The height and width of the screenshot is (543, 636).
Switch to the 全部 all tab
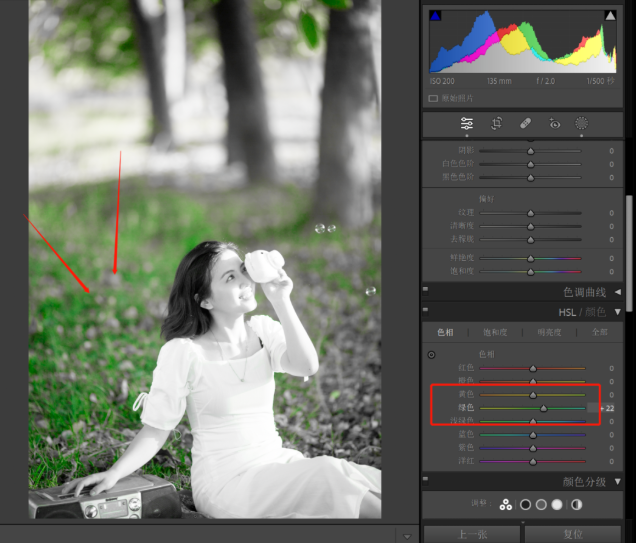[x=599, y=333]
